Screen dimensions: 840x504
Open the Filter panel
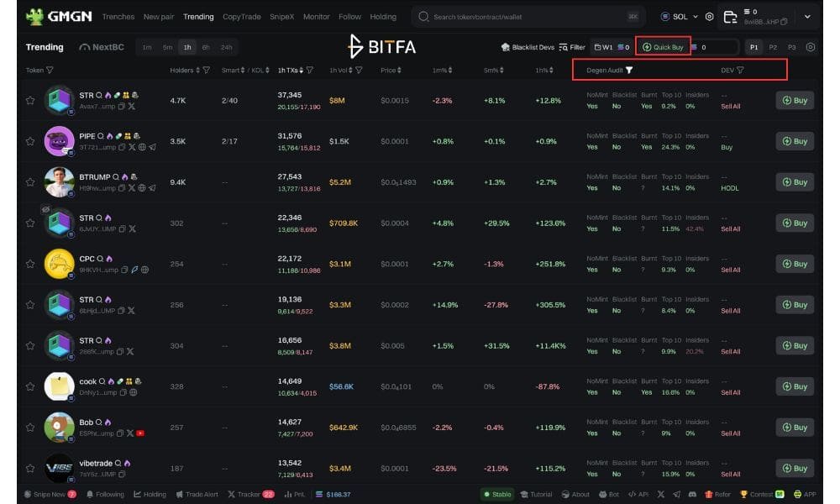click(x=572, y=47)
